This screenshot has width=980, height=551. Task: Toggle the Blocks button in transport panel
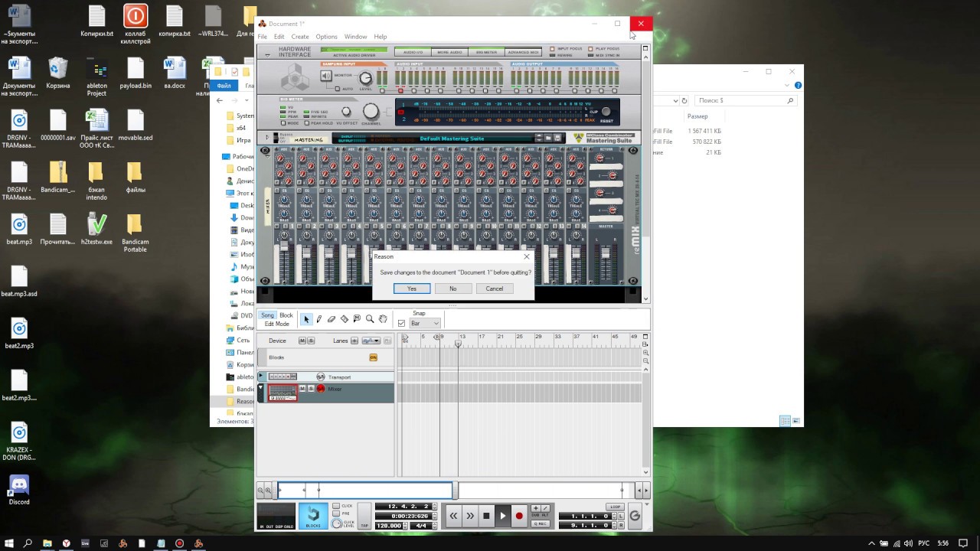[312, 516]
